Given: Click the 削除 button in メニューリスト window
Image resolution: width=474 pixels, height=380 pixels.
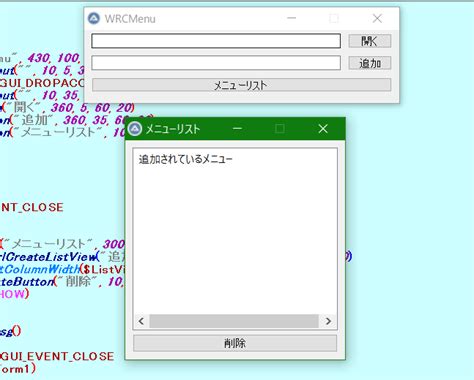Looking at the screenshot, I should coord(235,343).
